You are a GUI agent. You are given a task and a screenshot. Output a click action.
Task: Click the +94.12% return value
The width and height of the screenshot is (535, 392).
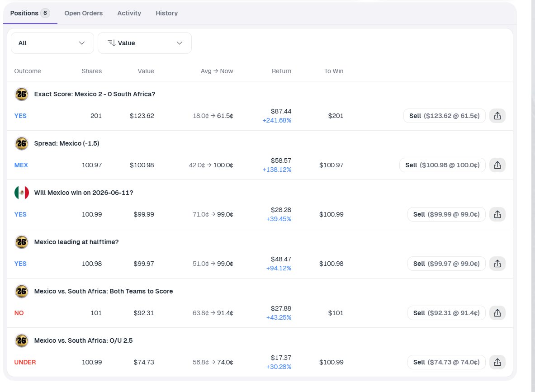point(279,268)
